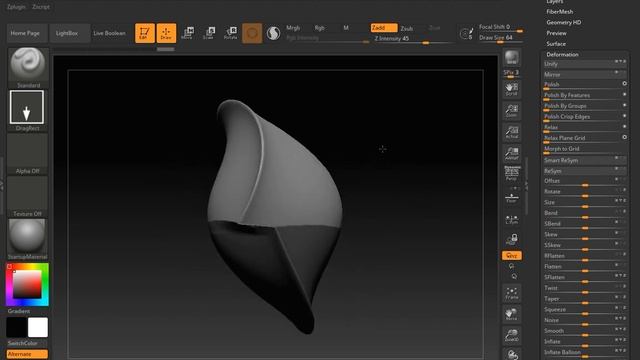Expand the Layers subpalette
This screenshot has width=640, height=360.
pyautogui.click(x=555, y=2)
